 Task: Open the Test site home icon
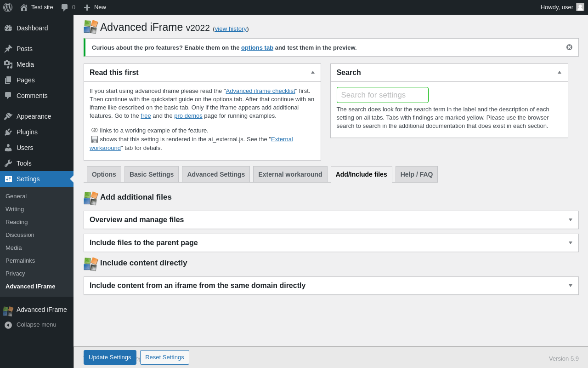point(24,7)
